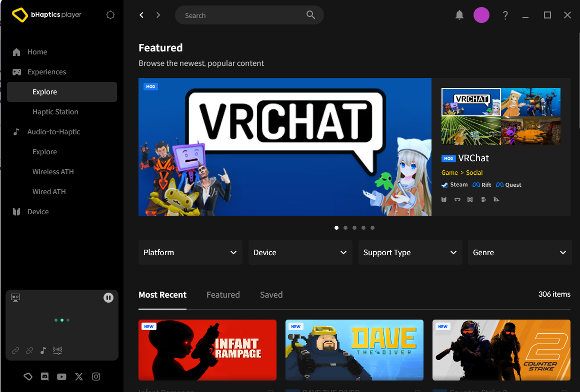Screen dimensions: 580x392
Task: Click the vest device icon under VRChat
Action: (x=444, y=200)
